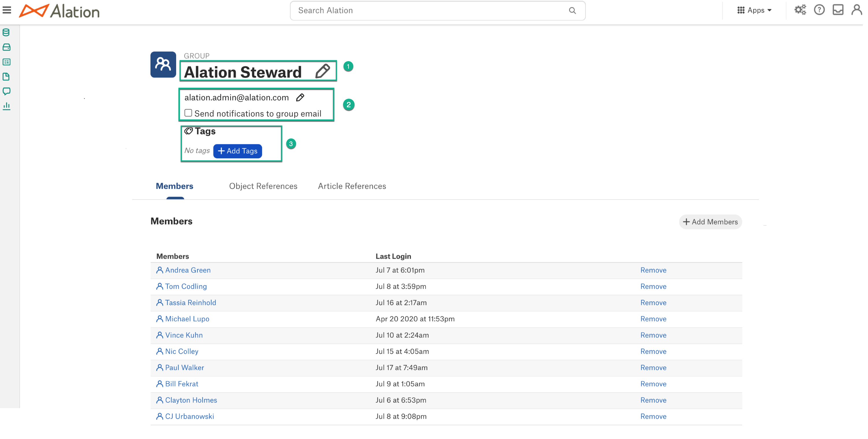Click the Add Tags button

pyautogui.click(x=238, y=151)
